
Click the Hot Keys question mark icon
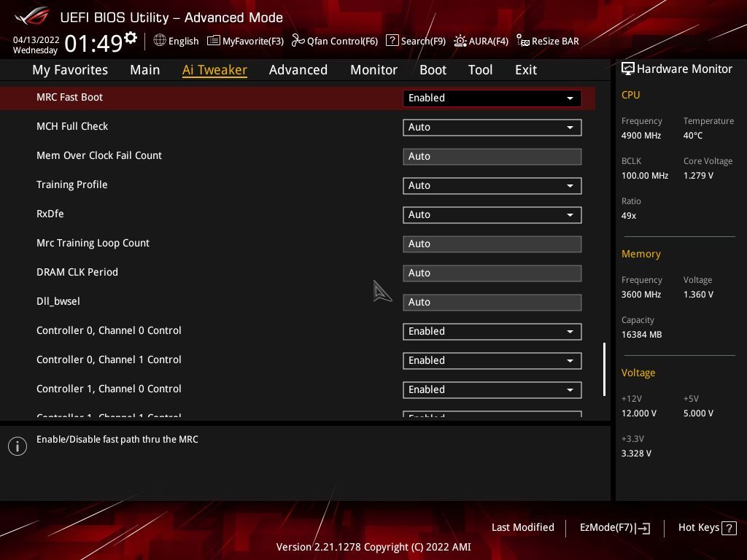point(729,528)
